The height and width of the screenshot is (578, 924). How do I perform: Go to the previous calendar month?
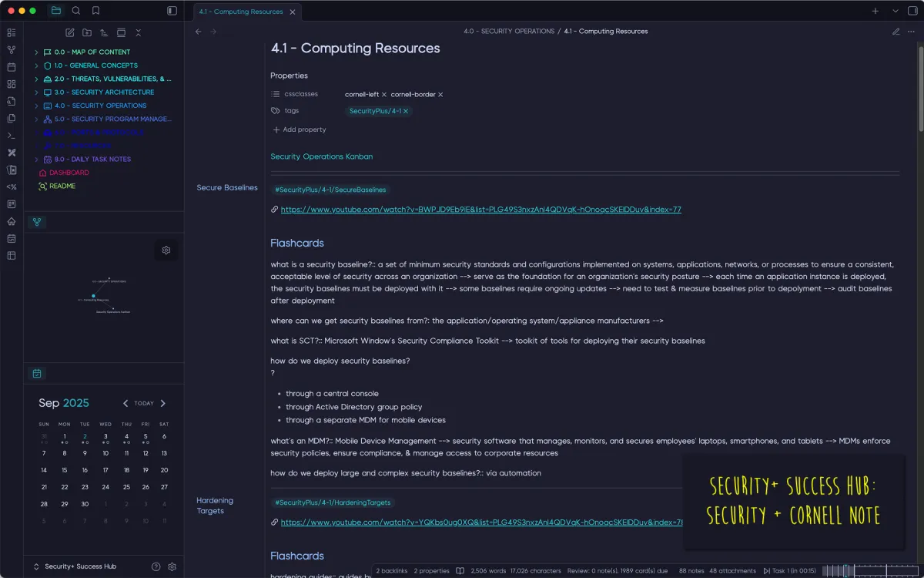point(126,403)
